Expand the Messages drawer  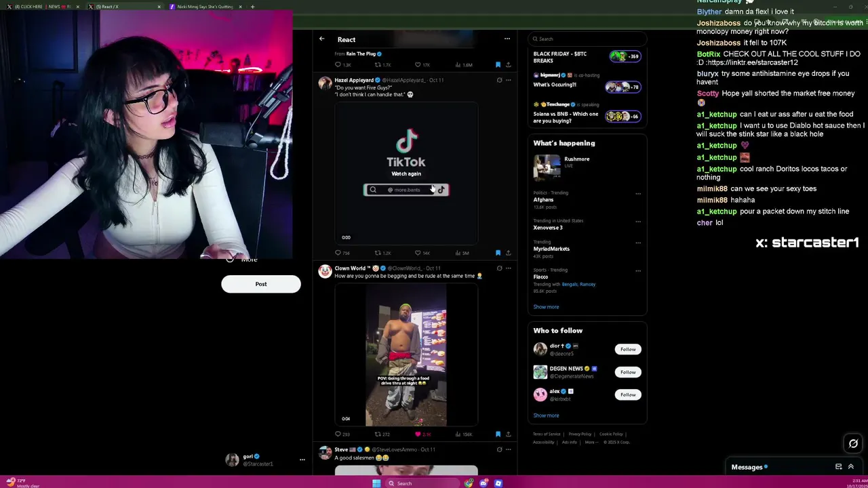click(x=851, y=467)
